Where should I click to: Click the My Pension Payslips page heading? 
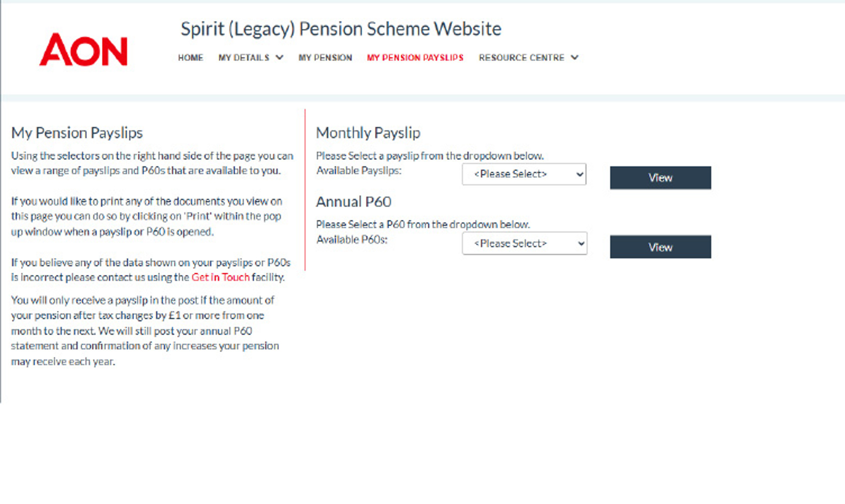click(x=77, y=133)
